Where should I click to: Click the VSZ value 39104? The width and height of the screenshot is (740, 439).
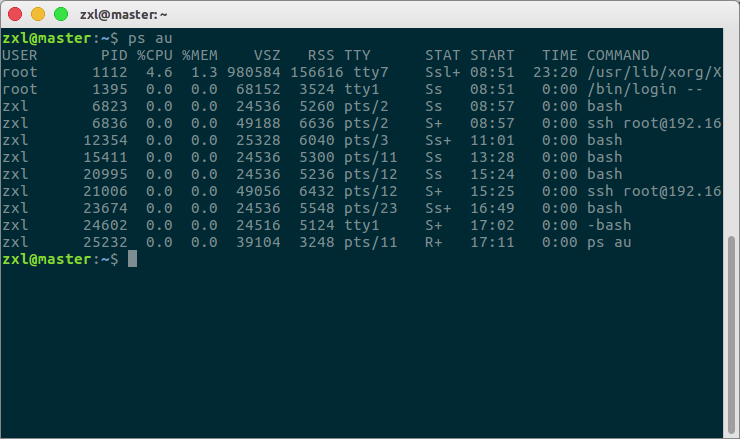point(258,242)
